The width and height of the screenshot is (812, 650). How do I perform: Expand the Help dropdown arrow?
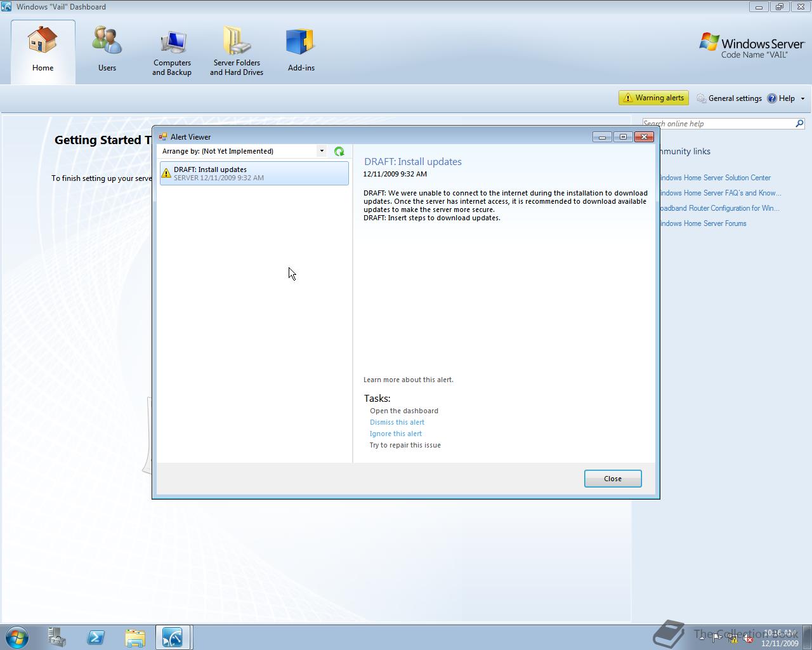802,99
